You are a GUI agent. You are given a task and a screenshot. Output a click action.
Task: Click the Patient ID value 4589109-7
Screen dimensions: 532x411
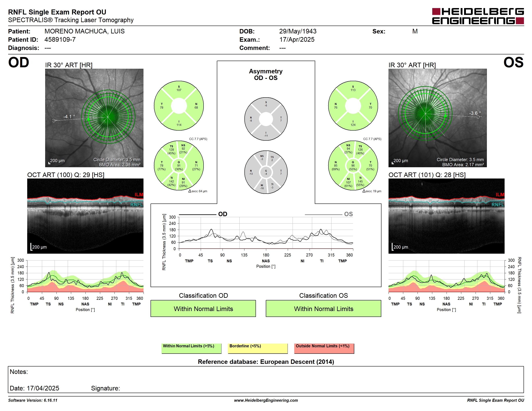(x=60, y=39)
